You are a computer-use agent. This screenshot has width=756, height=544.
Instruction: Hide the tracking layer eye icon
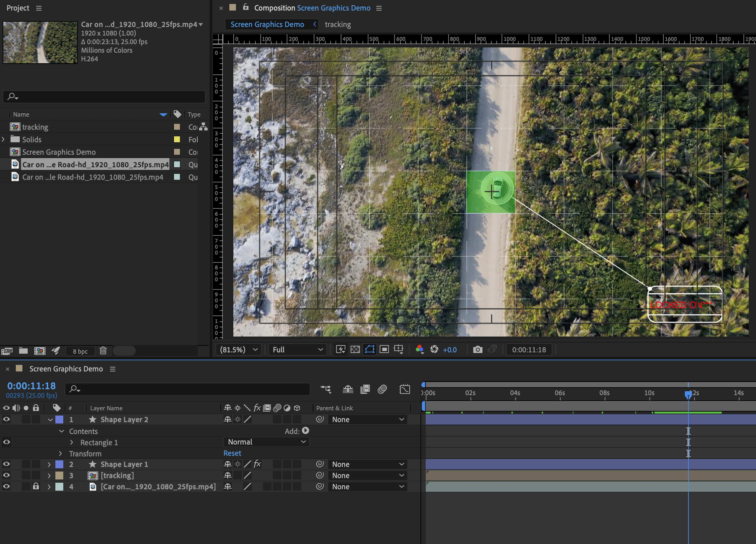point(6,476)
